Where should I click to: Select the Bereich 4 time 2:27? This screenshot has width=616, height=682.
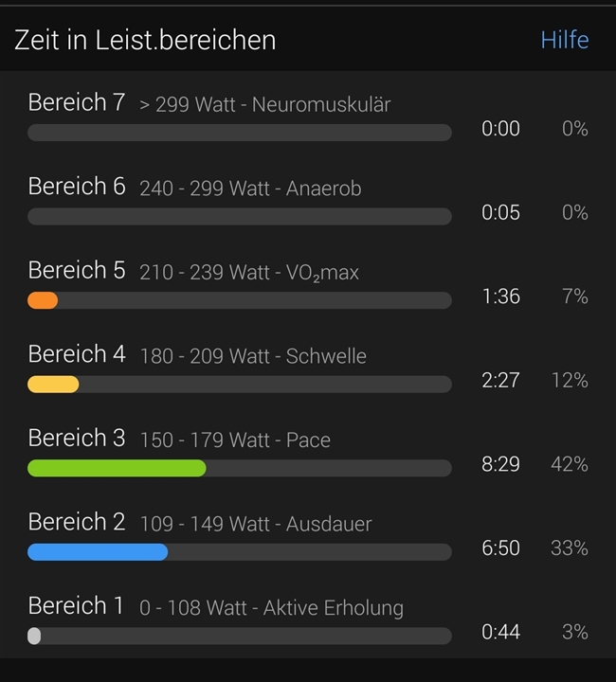(x=500, y=381)
